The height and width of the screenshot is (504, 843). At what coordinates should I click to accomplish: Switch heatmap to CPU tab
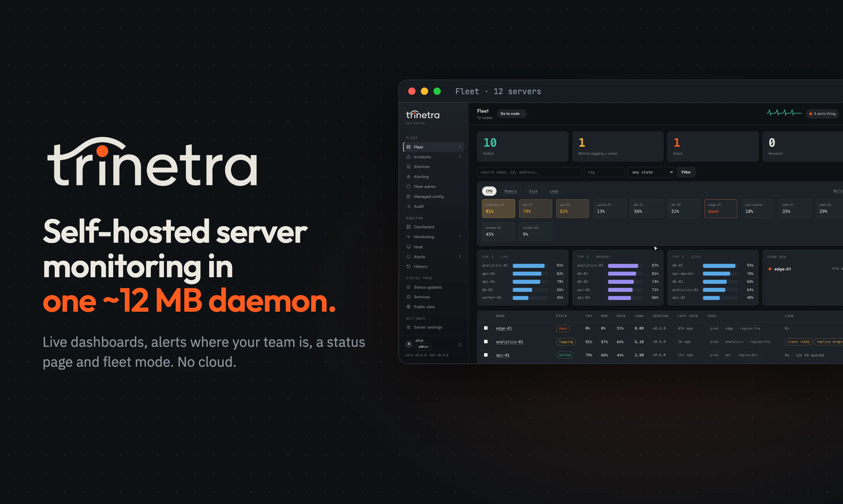[489, 191]
